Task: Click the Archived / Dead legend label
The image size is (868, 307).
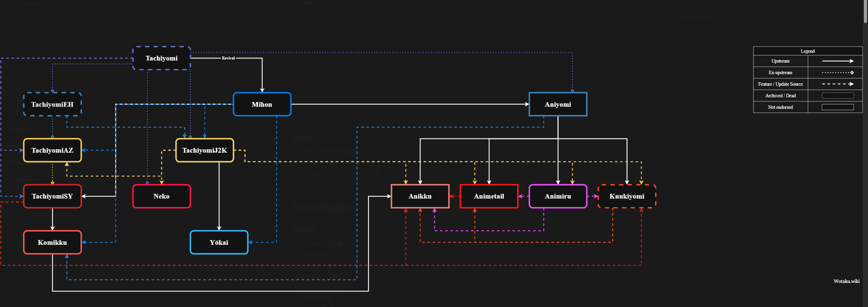Action: [x=780, y=96]
